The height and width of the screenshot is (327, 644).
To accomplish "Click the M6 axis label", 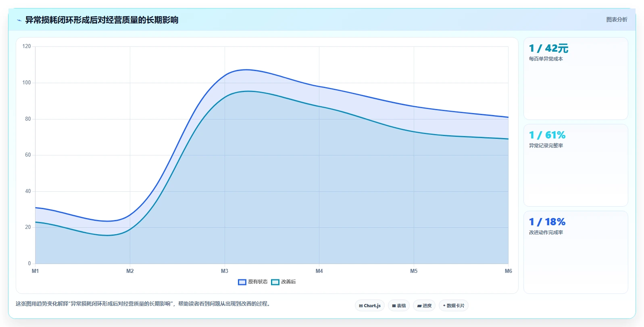I will pyautogui.click(x=508, y=271).
